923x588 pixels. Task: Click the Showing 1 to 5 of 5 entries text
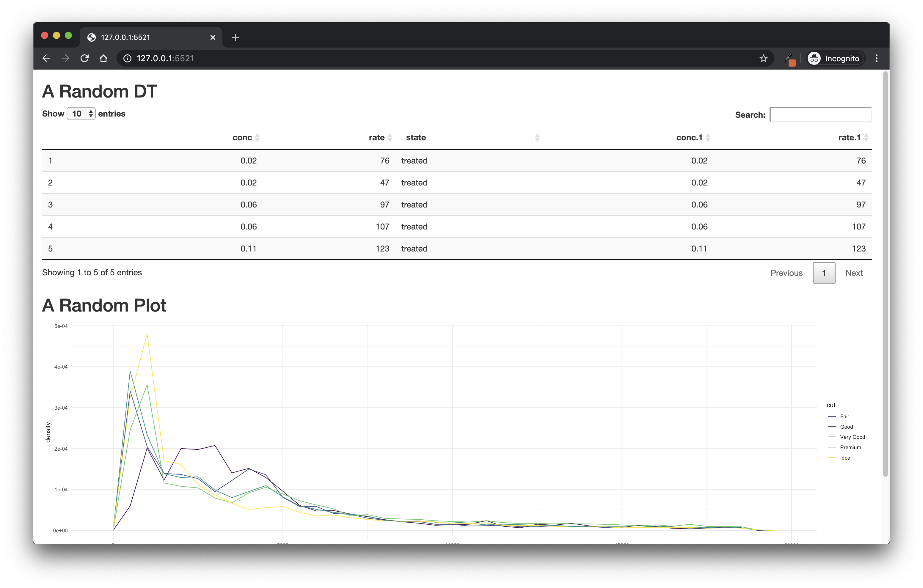point(92,273)
